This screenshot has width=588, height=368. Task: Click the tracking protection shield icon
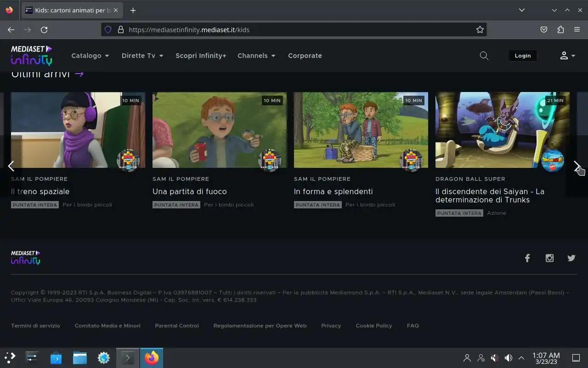pyautogui.click(x=108, y=29)
